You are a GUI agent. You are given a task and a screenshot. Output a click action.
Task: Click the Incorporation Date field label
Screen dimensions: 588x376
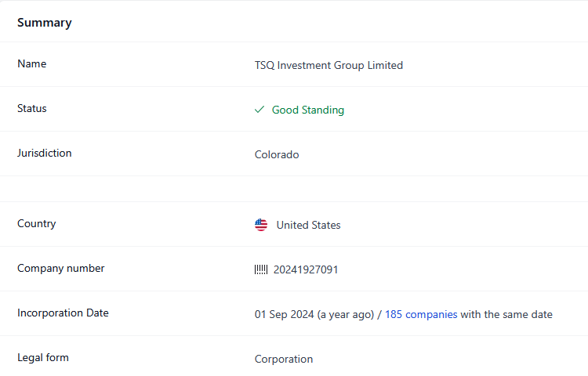[x=63, y=313]
